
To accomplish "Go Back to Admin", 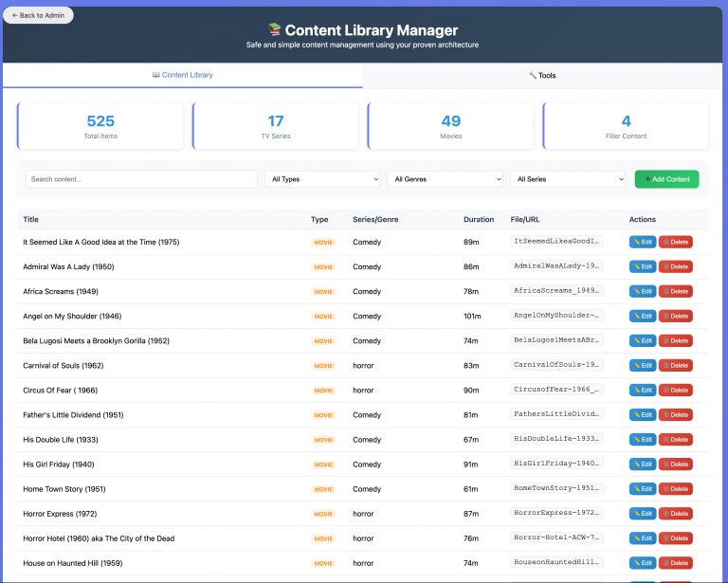I will tap(39, 15).
